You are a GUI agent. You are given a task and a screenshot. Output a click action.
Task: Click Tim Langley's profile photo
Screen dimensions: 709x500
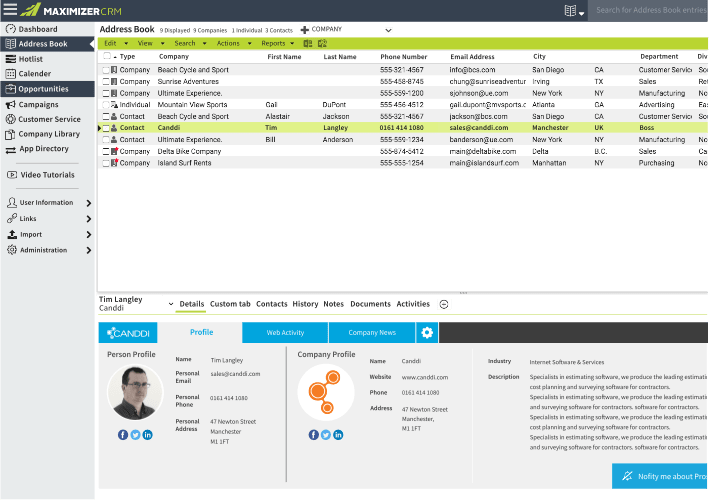pos(135,392)
